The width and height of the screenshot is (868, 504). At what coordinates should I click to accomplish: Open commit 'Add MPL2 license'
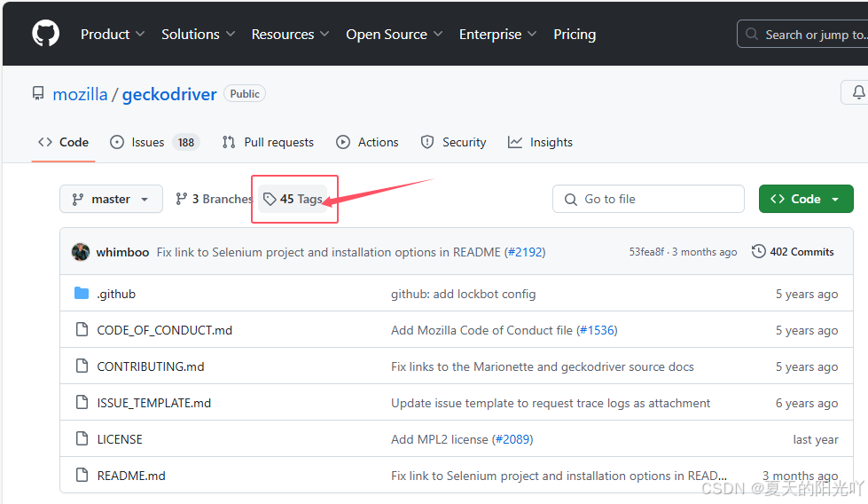[x=440, y=439]
